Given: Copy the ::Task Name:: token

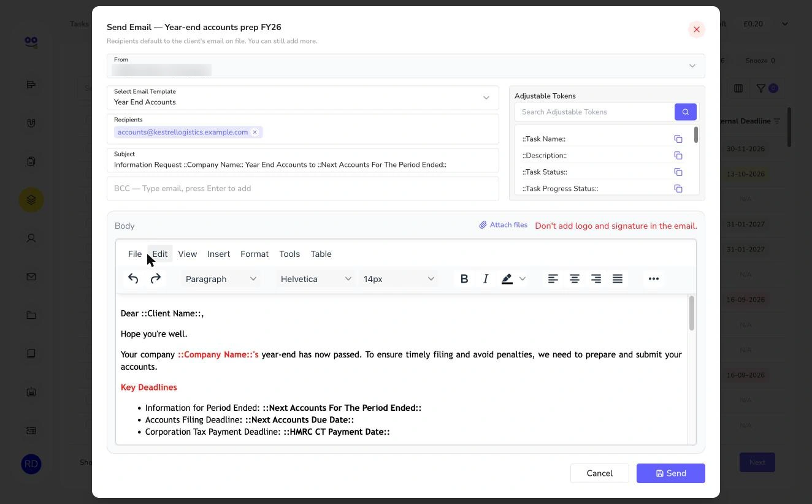Looking at the screenshot, I should (x=678, y=139).
